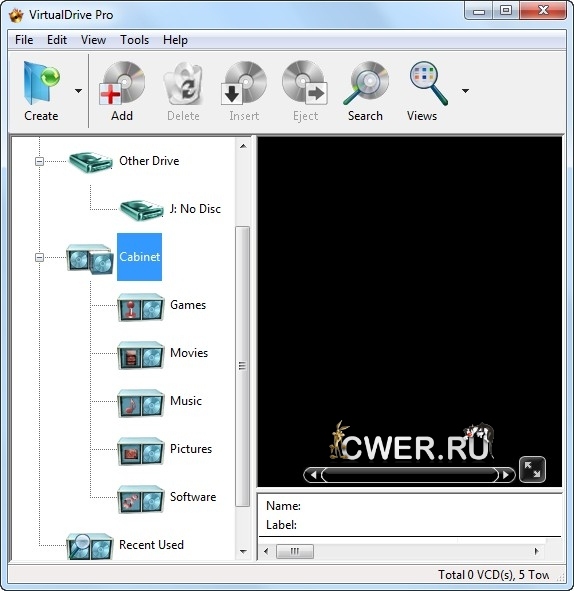Image resolution: width=574 pixels, height=591 pixels.
Task: Select the Movies tree label
Action: 189,352
